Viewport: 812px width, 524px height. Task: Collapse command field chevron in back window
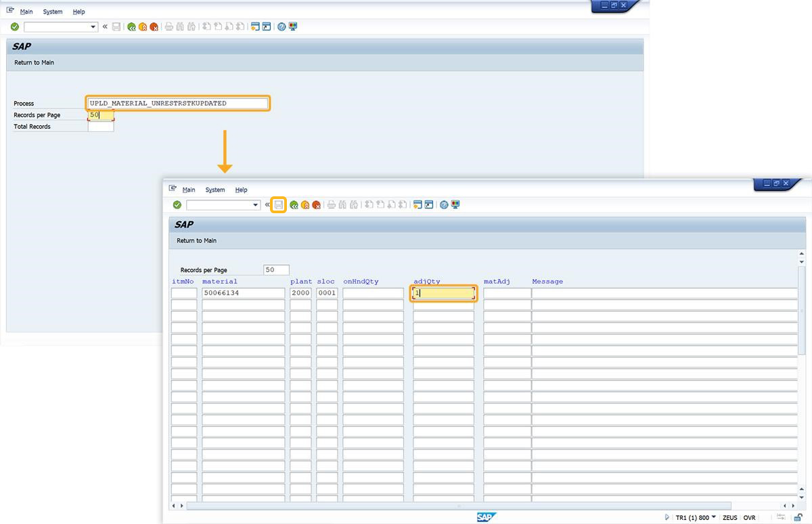105,26
